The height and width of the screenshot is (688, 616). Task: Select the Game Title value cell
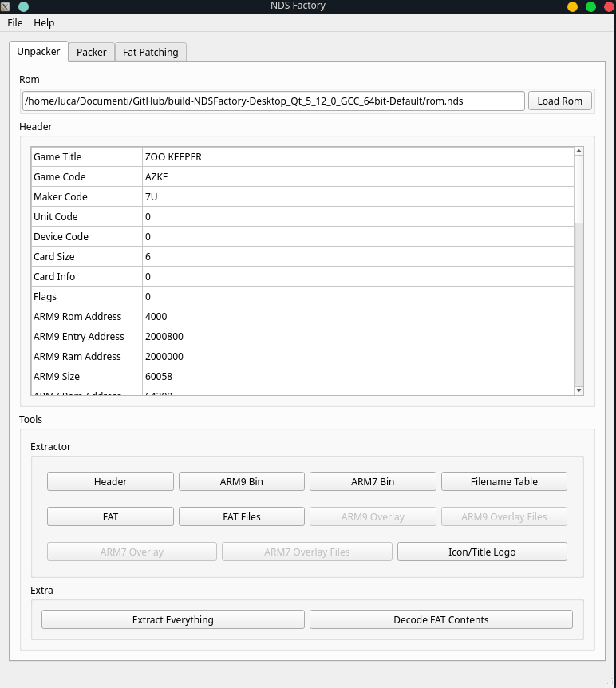(x=357, y=157)
